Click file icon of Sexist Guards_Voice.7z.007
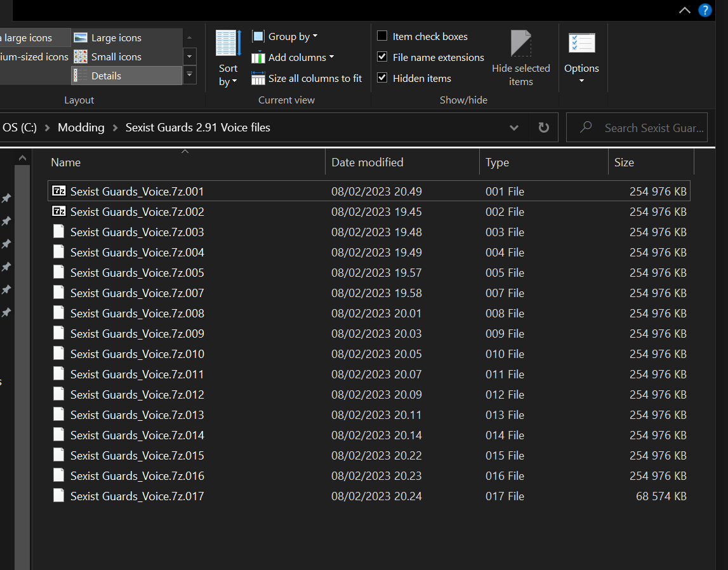This screenshot has height=570, width=728. click(x=58, y=293)
